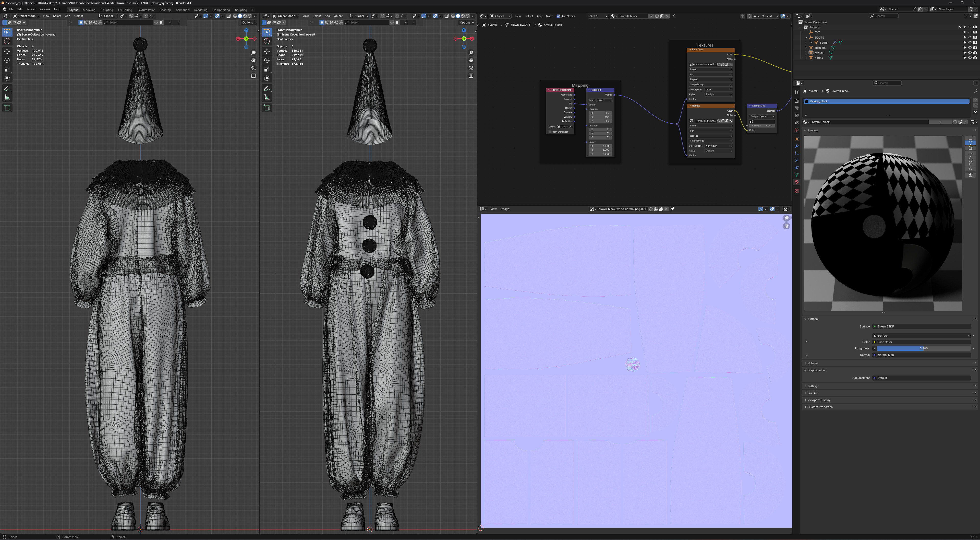980x540 pixels.
Task: Click the outliner Search field
Action: click(x=884, y=16)
